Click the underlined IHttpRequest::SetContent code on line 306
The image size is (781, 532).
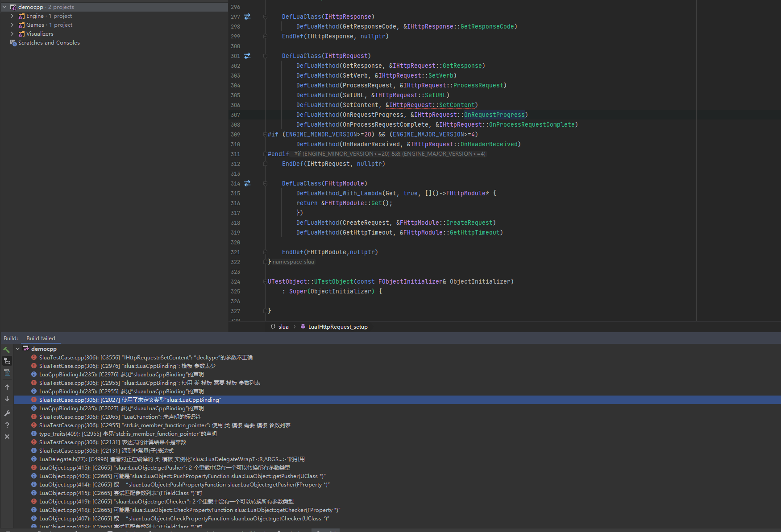pos(432,105)
